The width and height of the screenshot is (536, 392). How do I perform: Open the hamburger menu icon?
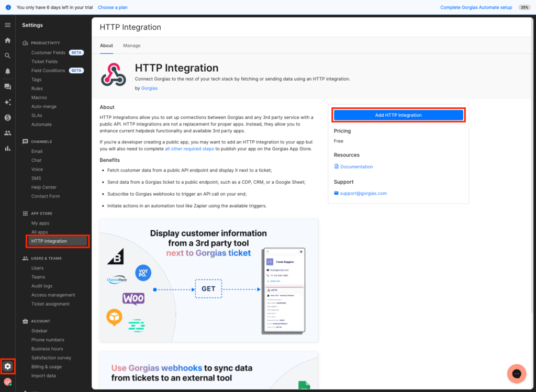click(x=7, y=25)
